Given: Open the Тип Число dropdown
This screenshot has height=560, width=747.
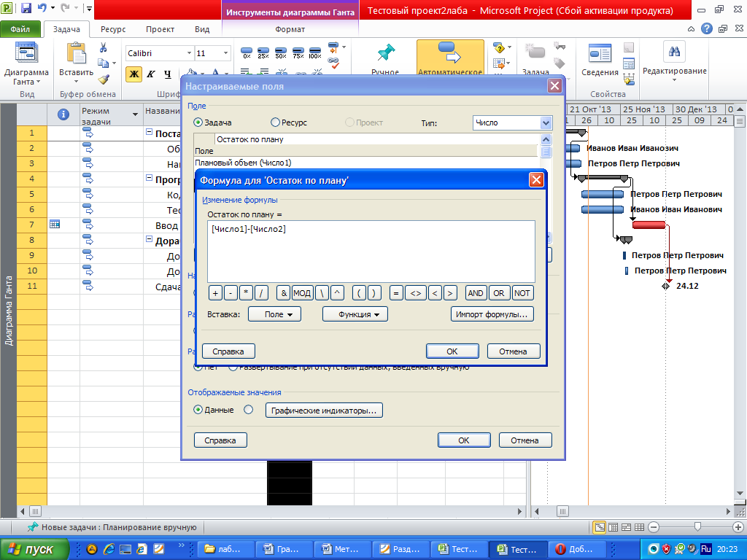Looking at the screenshot, I should [x=546, y=122].
